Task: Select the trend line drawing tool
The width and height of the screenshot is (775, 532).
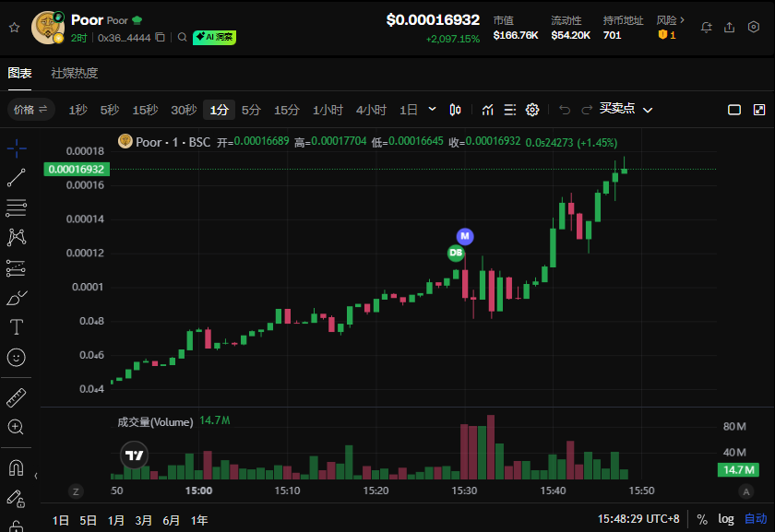Action: 17,177
